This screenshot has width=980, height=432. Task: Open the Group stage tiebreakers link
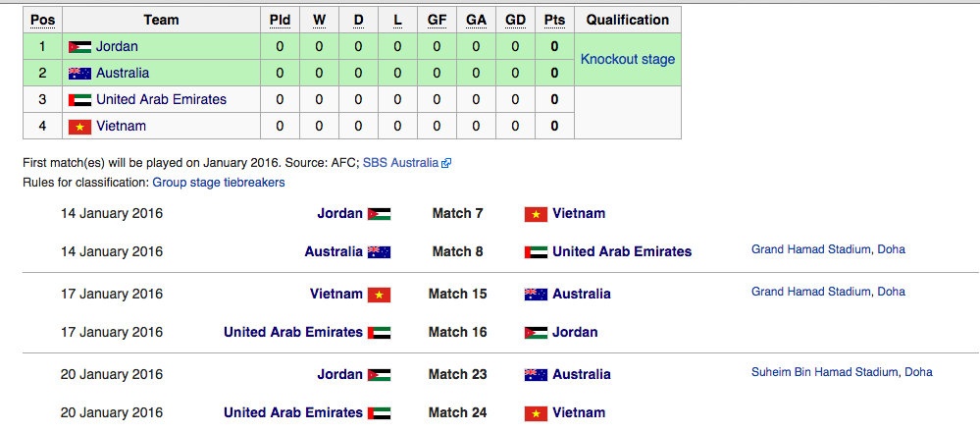pos(218,183)
